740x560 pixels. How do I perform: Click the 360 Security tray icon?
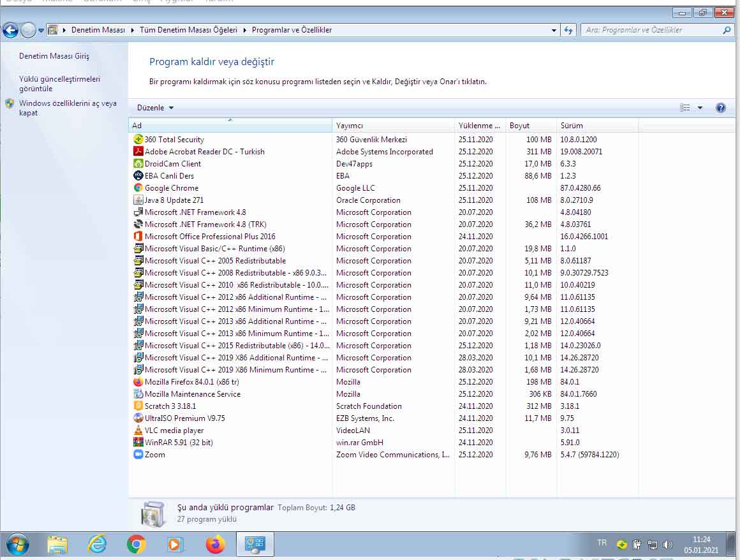click(x=622, y=545)
